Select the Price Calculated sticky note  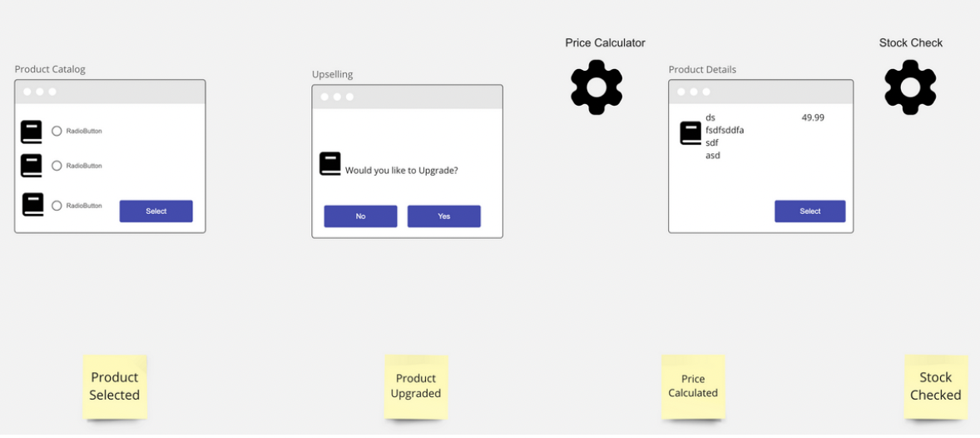[x=693, y=386]
